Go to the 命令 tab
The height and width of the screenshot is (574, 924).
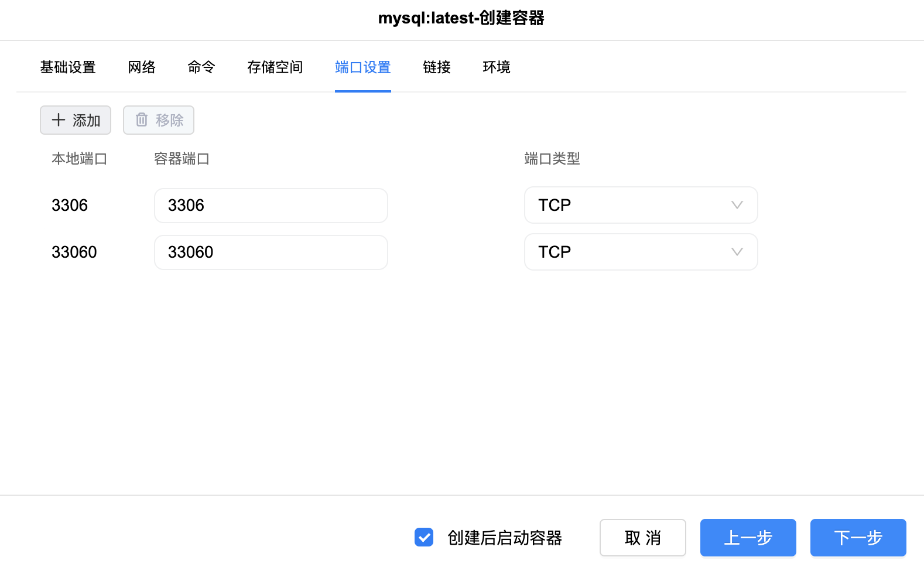click(x=201, y=67)
